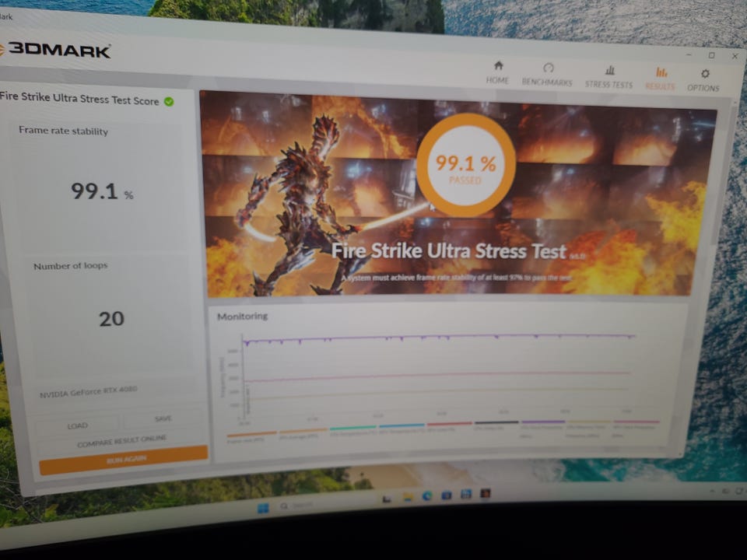The width and height of the screenshot is (747, 560).
Task: Toggle the black legend entry
Action: (496, 425)
